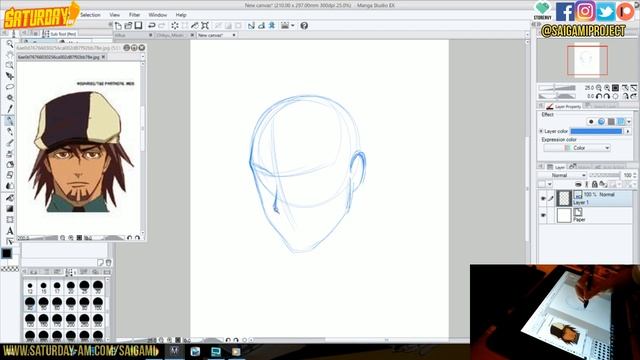
Task: Toggle the Tone effect button
Action: coord(611,122)
